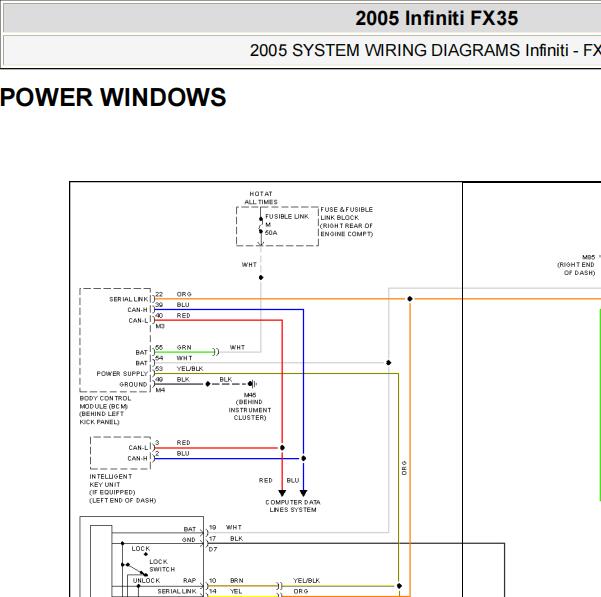Screen dimensions: 601x597
Task: Click the "ORG" label right of pin 14 splice
Action: pos(301,591)
